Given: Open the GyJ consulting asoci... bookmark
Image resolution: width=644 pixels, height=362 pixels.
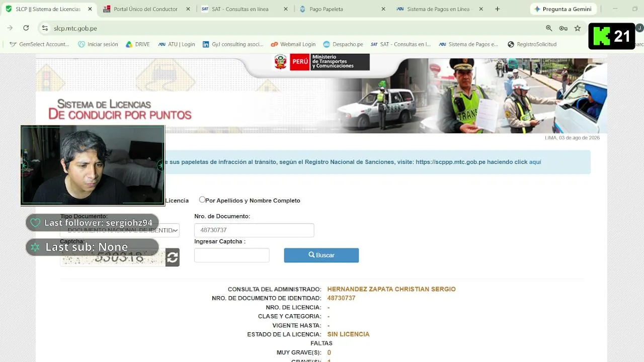Looking at the screenshot, I should (233, 44).
